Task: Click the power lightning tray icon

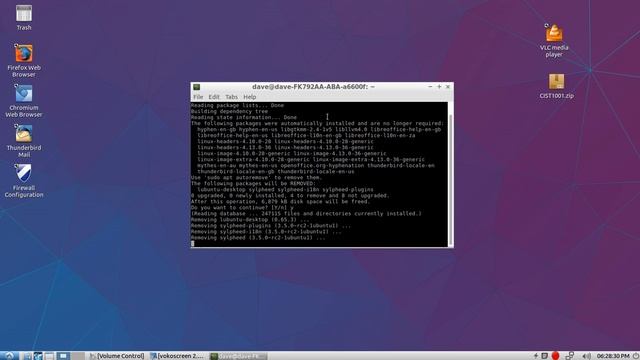Action: point(536,356)
